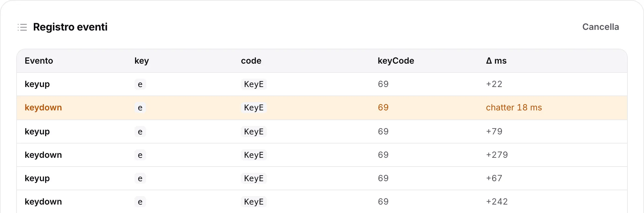Select the keydown row with +279
This screenshot has height=213, width=644.
tap(322, 155)
